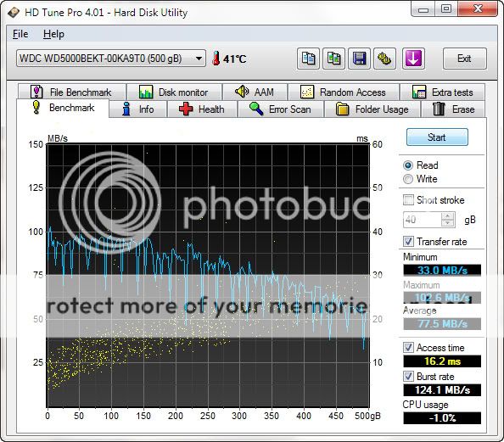Close the HD Tune Pro window
Screen dimensions: 504x442
478,8
